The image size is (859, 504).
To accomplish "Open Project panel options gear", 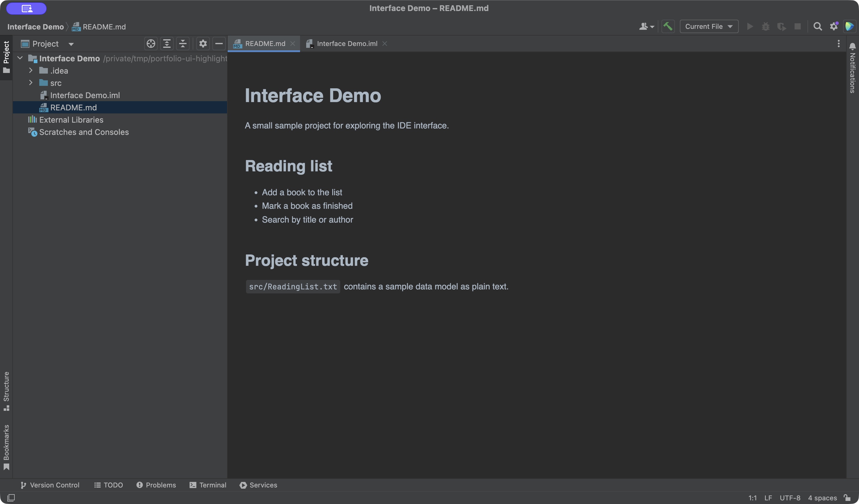I will (x=203, y=44).
